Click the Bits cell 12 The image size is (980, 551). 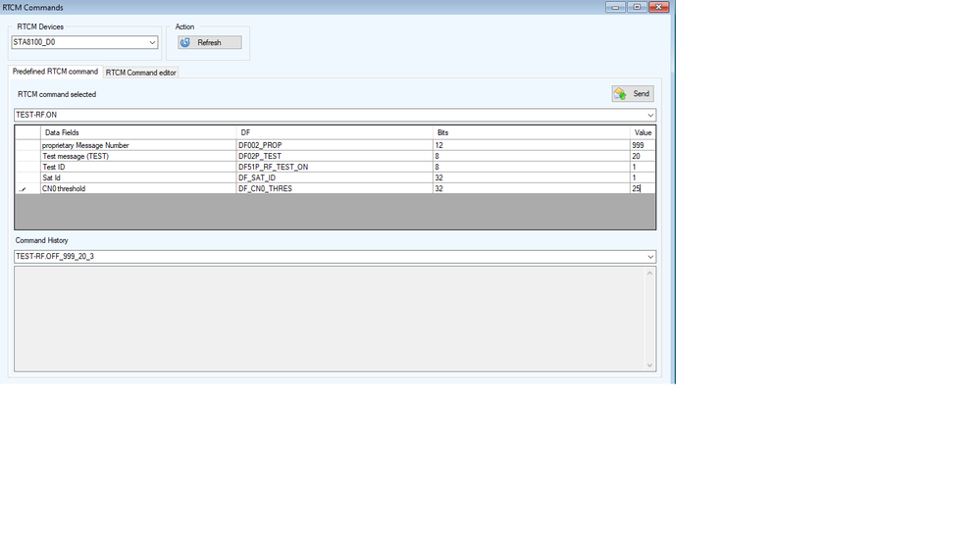click(x=532, y=145)
